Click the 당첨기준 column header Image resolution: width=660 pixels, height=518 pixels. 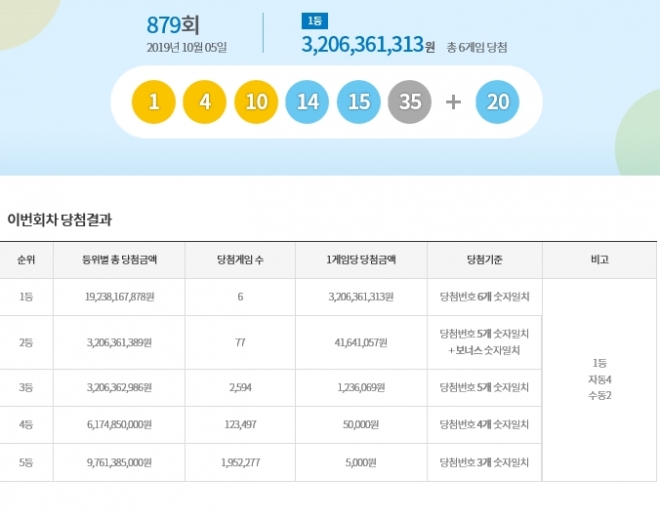pyautogui.click(x=484, y=260)
